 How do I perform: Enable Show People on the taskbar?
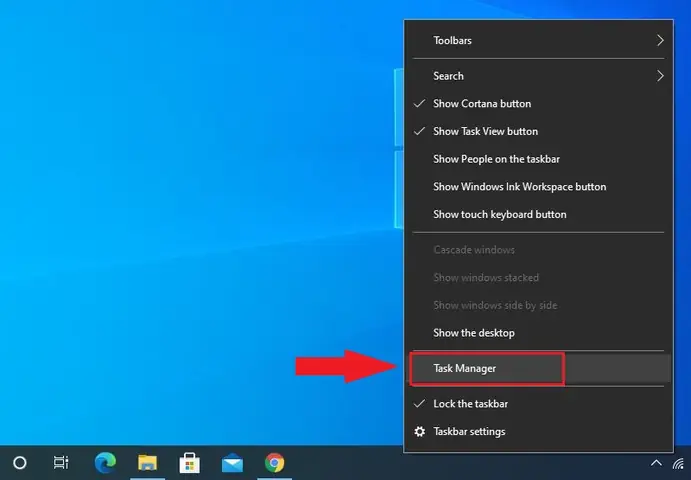(x=539, y=159)
